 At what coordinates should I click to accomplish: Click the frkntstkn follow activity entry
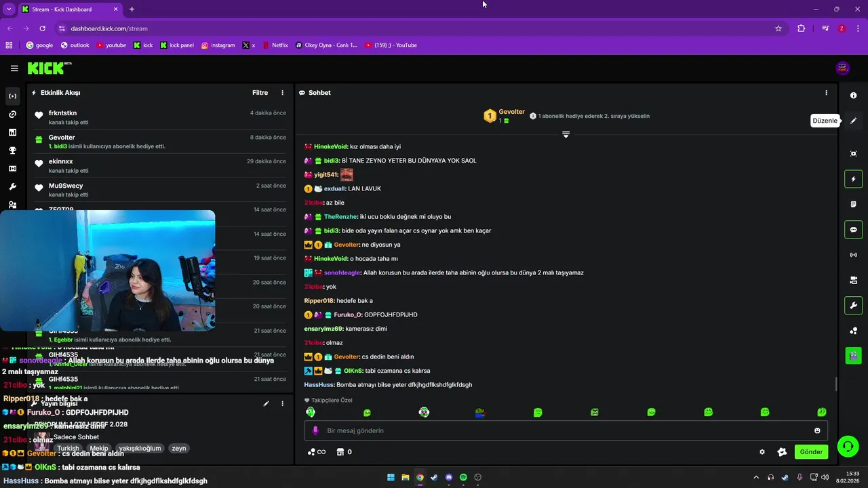[x=160, y=117]
